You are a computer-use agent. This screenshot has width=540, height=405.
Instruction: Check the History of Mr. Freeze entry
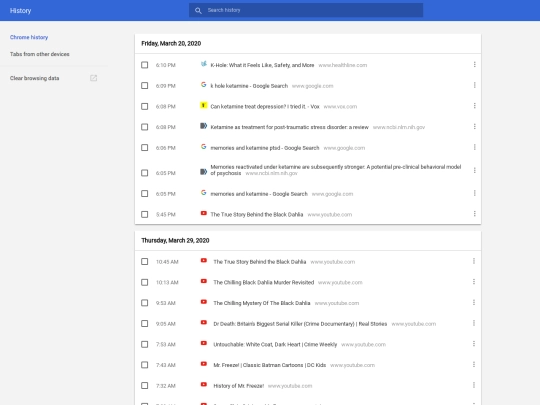pos(145,386)
